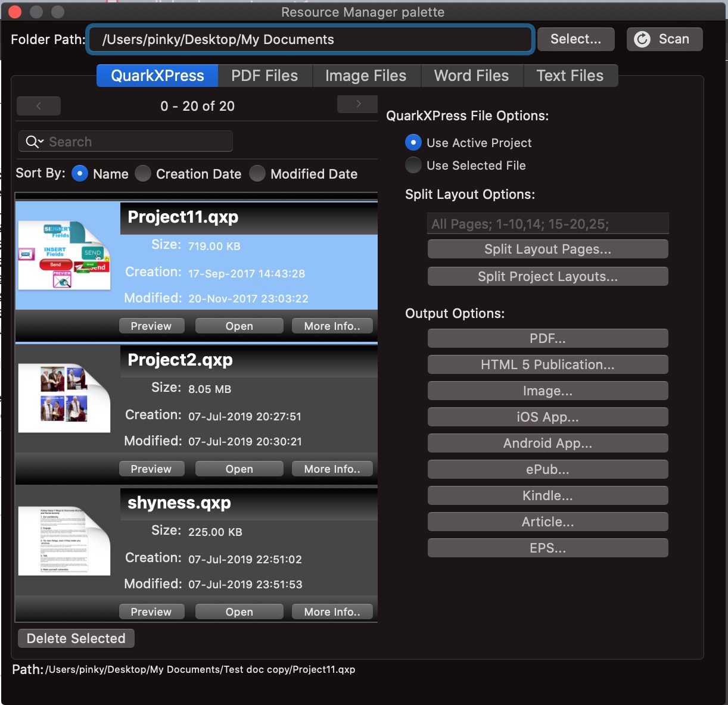Open the Word Files tab

[x=471, y=76]
